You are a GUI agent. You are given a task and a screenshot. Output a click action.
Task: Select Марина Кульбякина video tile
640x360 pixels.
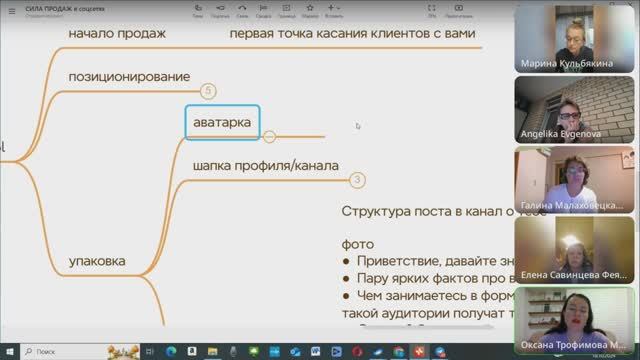click(574, 39)
